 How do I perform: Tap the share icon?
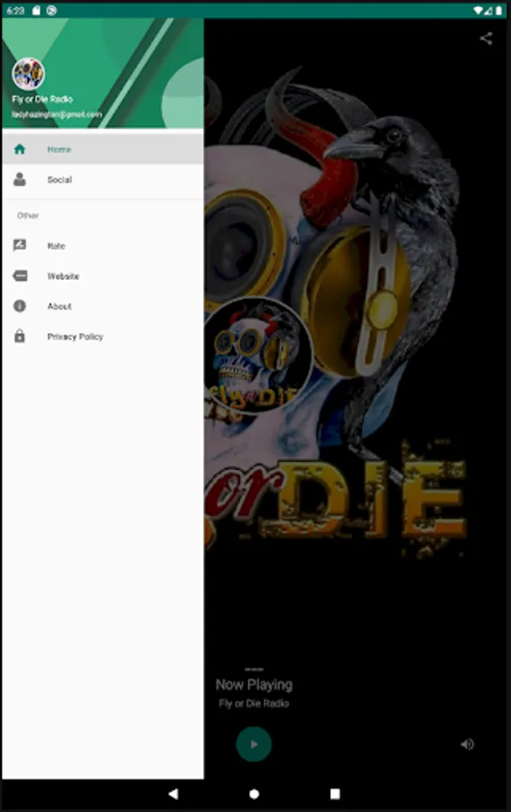click(486, 38)
